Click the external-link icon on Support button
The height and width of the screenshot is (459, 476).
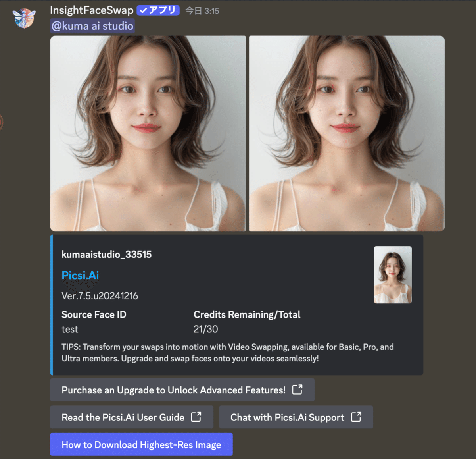(357, 417)
